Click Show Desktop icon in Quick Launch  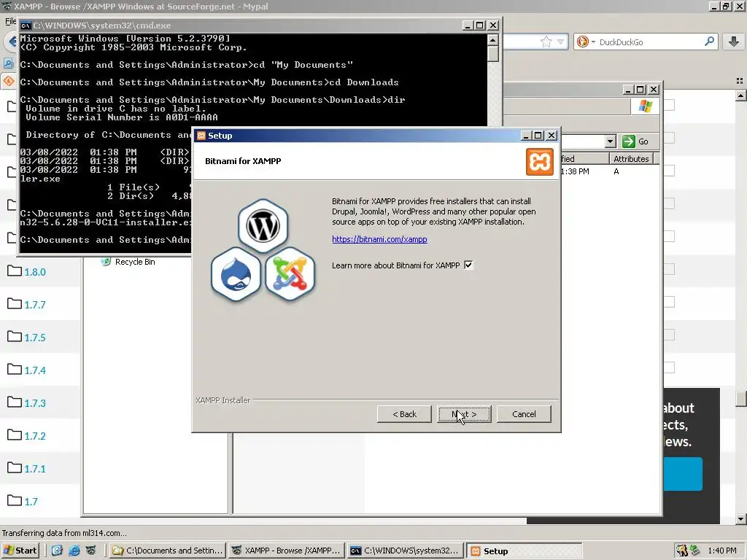(57, 551)
